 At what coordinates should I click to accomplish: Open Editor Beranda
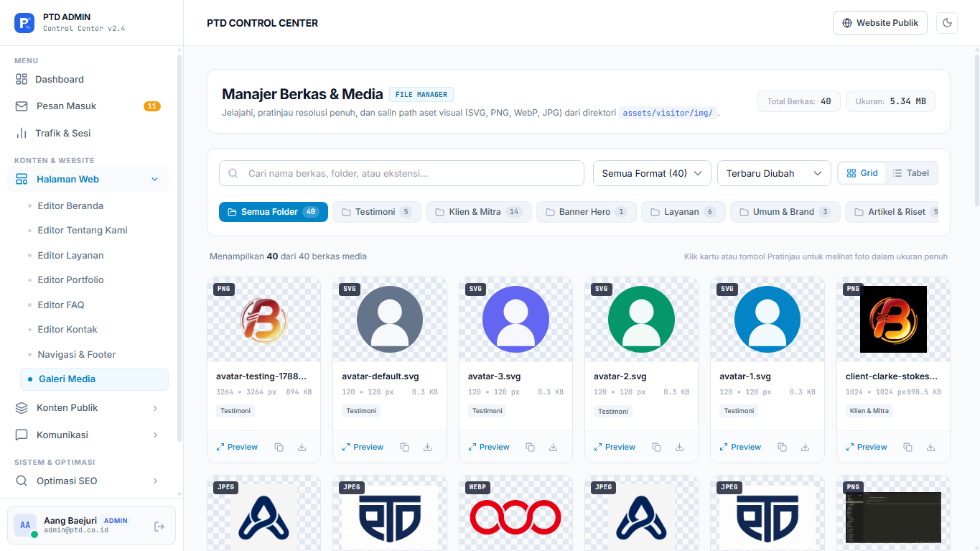[70, 205]
